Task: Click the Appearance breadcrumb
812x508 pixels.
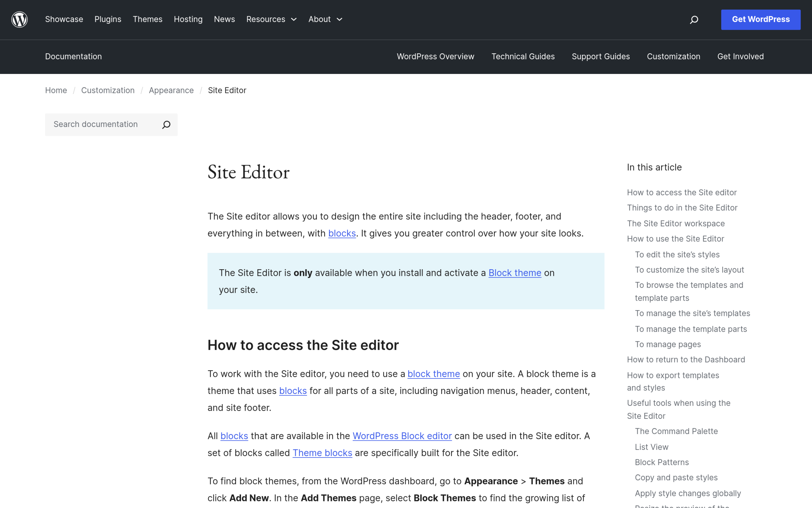Action: (x=171, y=90)
